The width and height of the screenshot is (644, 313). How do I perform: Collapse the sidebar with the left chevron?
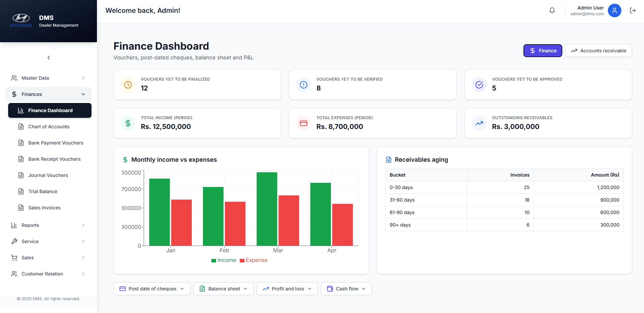coord(49,58)
